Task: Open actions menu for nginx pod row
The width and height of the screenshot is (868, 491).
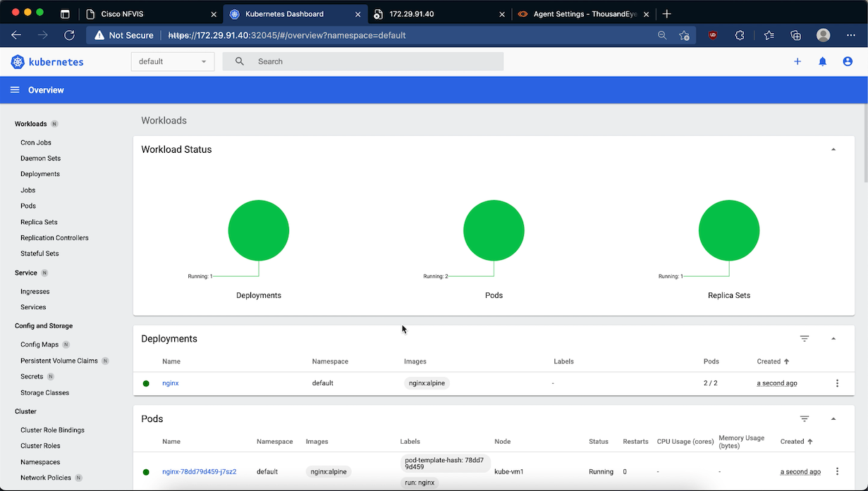Action: (x=837, y=471)
